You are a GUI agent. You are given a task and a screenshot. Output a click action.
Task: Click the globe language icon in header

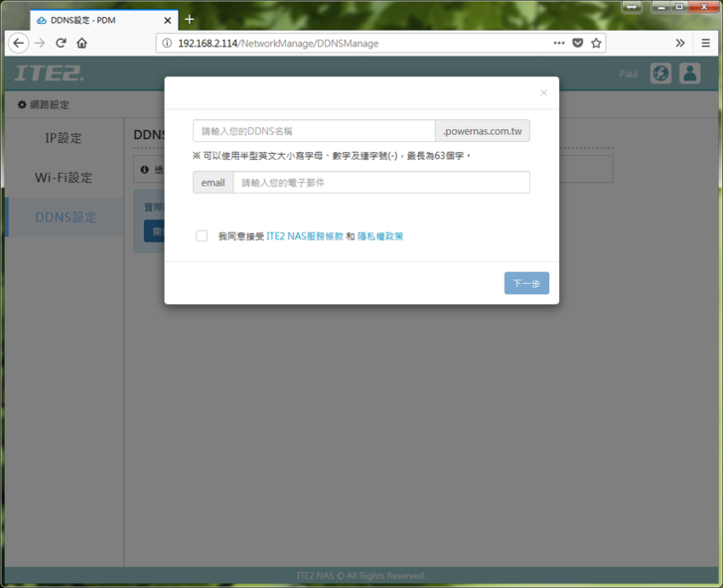[x=660, y=73]
